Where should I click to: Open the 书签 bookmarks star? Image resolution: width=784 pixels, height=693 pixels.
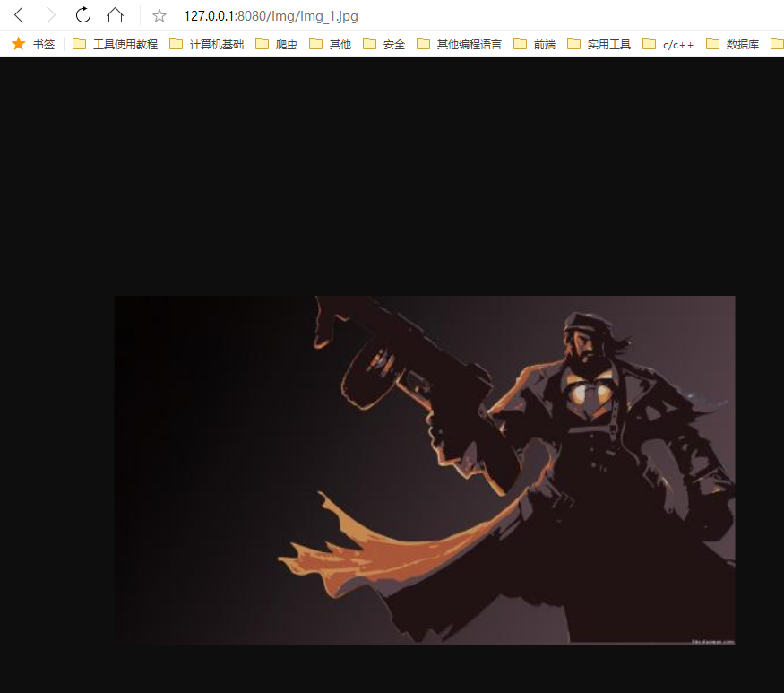(33, 44)
